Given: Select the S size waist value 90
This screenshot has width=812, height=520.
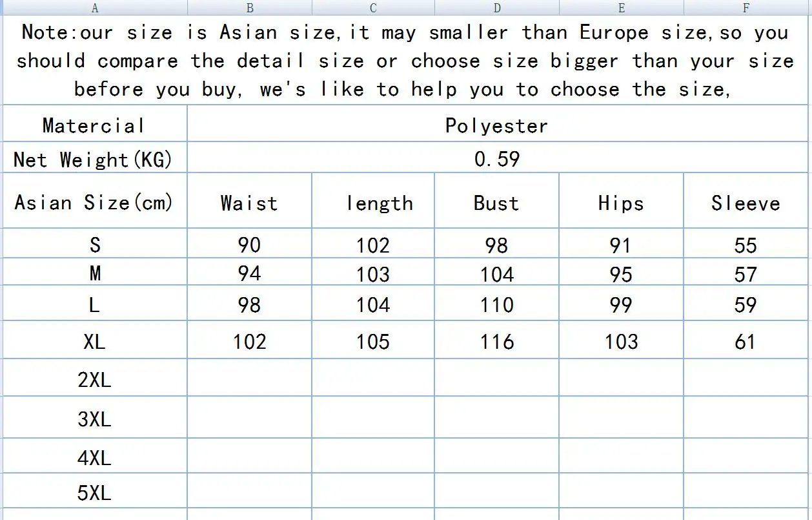Looking at the screenshot, I should (x=249, y=245).
